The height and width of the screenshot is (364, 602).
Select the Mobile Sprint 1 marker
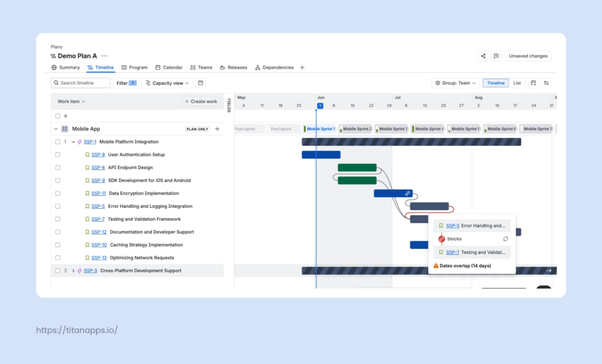click(x=319, y=129)
